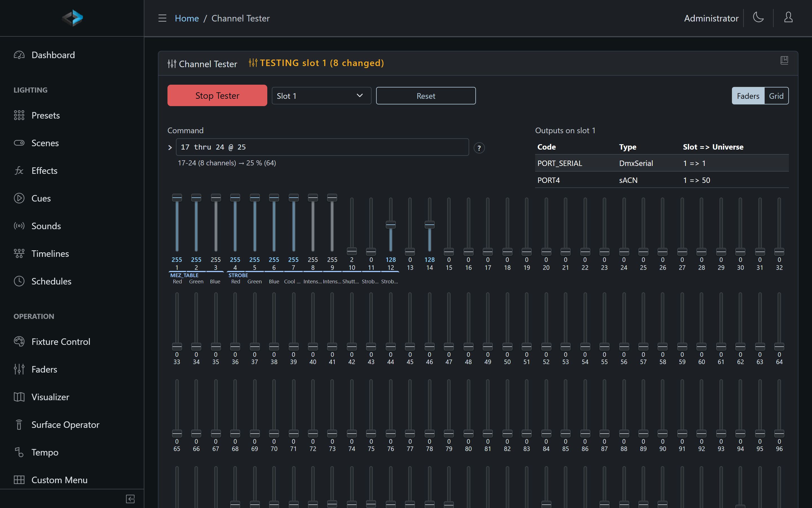The width and height of the screenshot is (812, 508).
Task: Toggle dark mode moon icon
Action: 758,17
